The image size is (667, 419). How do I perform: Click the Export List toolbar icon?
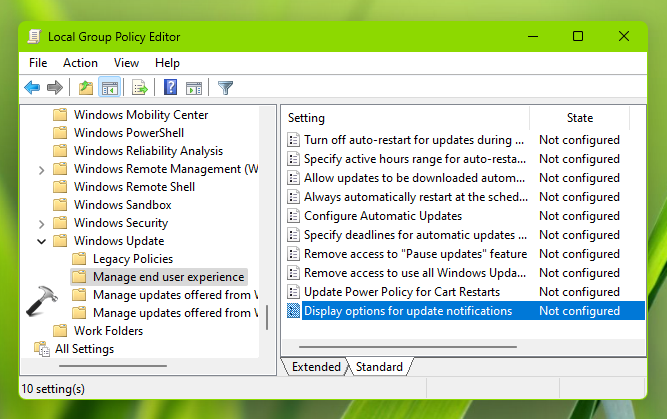[x=140, y=88]
